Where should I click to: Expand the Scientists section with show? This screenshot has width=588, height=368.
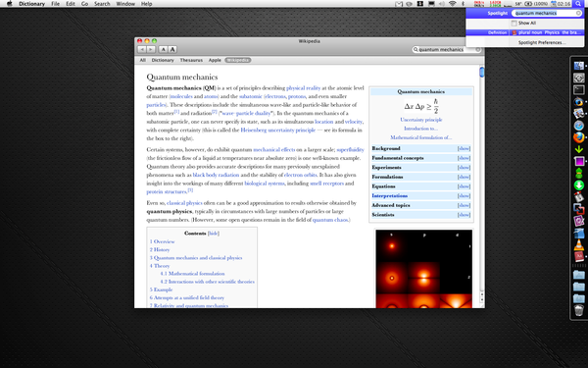(464, 214)
